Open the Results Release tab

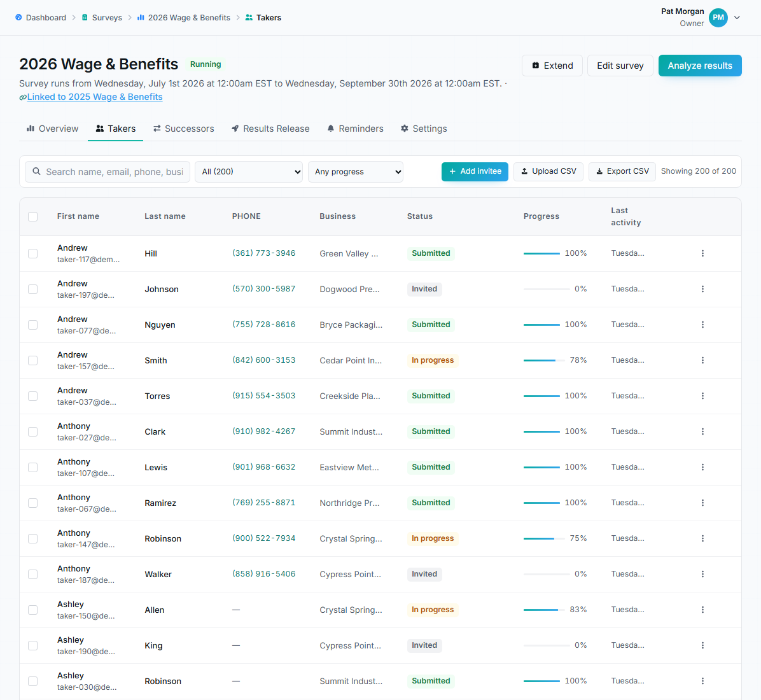[270, 129]
